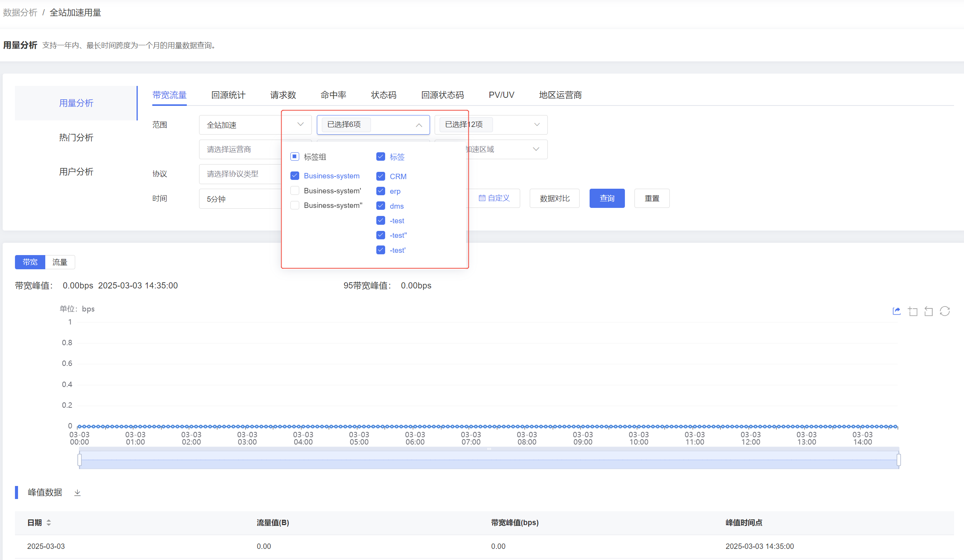Click the chart zoom reset icon

pos(929,311)
